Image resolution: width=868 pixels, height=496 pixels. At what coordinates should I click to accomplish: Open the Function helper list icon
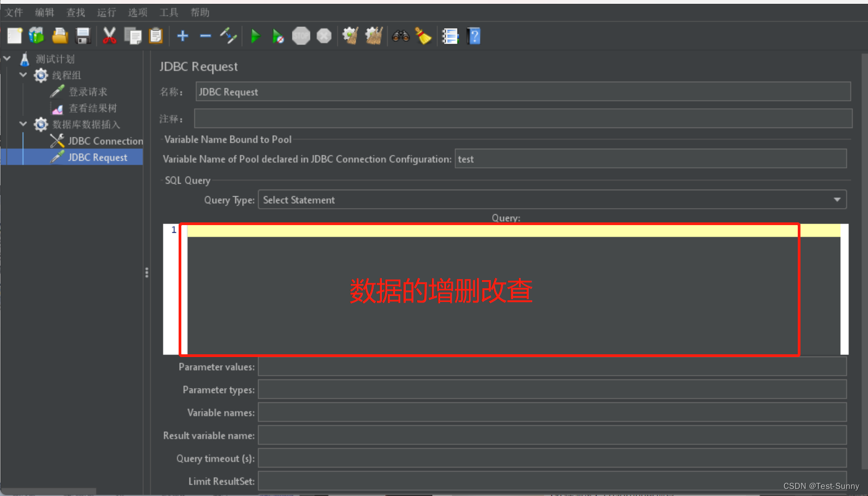coord(450,36)
